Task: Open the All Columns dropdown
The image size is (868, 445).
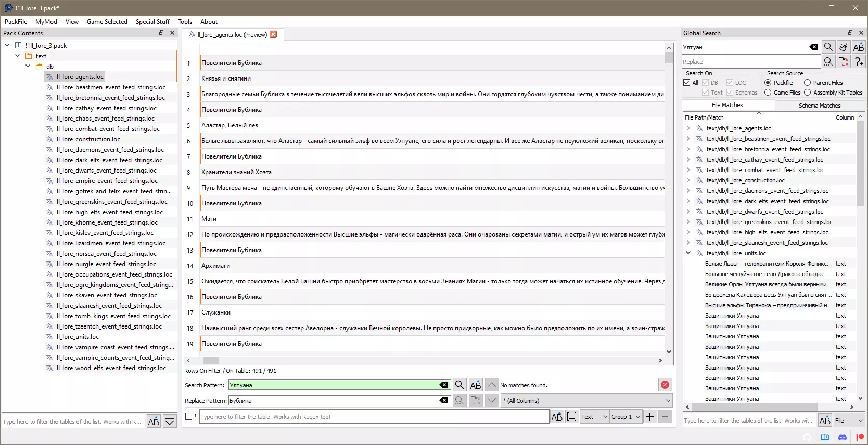Action: coord(586,401)
